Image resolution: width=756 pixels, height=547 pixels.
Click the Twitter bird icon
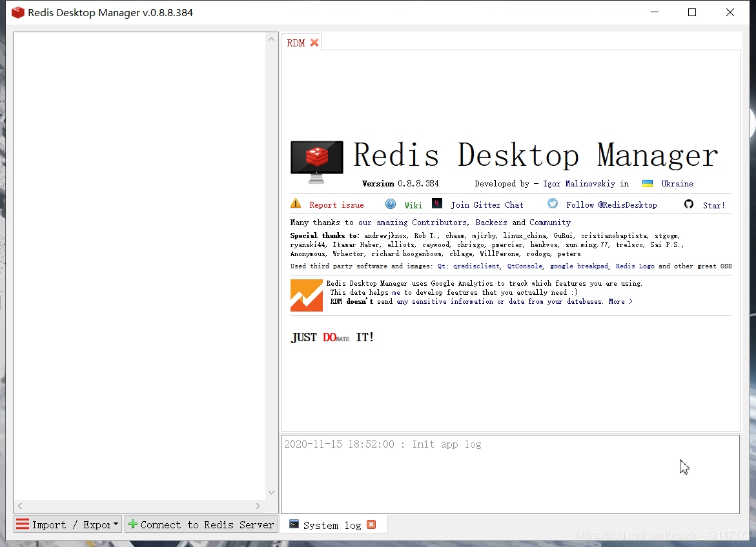pyautogui.click(x=553, y=204)
